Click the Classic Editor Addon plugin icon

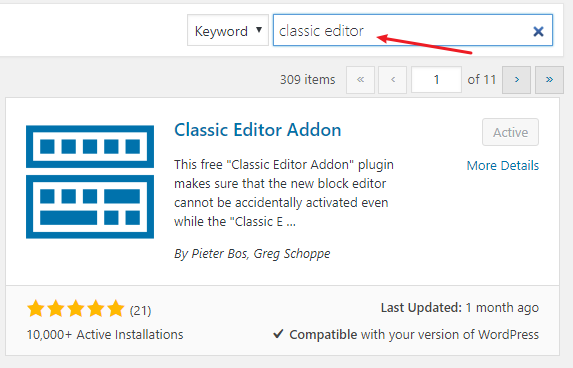[90, 182]
